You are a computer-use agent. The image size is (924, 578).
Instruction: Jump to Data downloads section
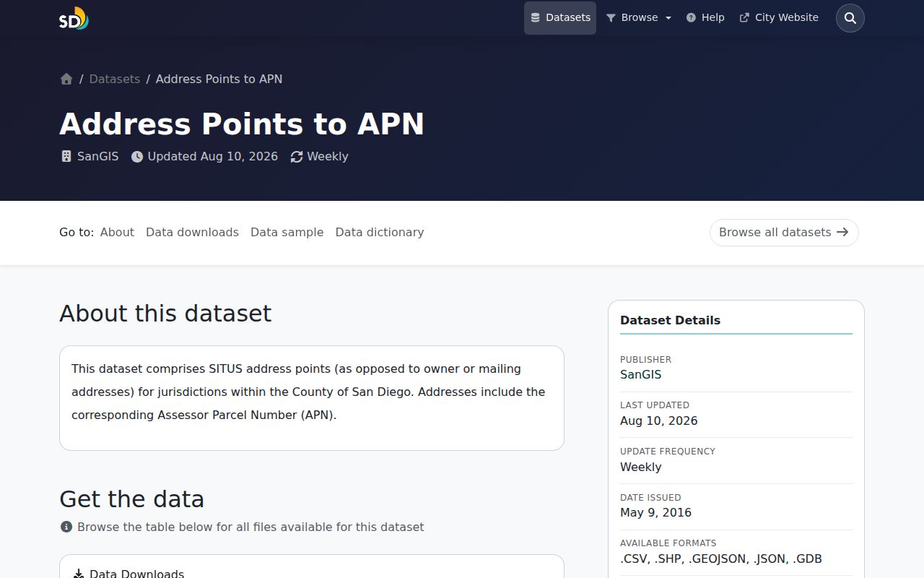192,232
